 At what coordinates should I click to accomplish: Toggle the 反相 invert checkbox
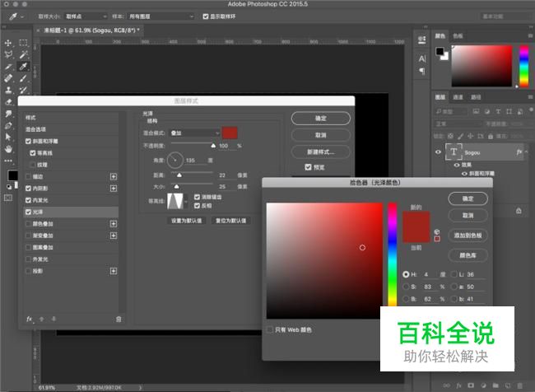[x=197, y=206]
